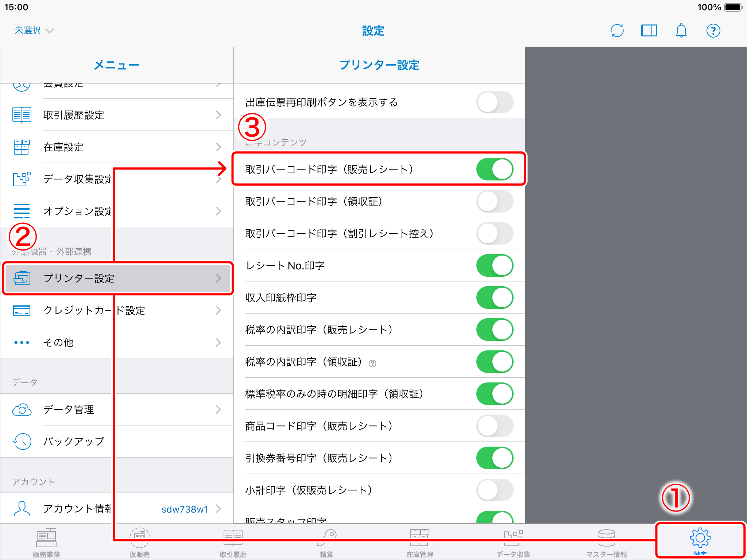Screen dimensions: 747x560
Task: Switch to the 精算 tab
Action: click(x=326, y=543)
